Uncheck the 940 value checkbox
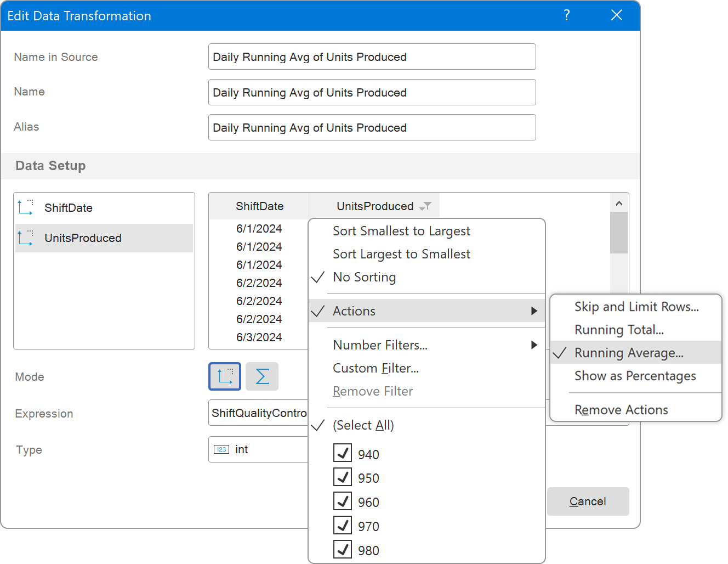This screenshot has width=728, height=564. click(343, 453)
